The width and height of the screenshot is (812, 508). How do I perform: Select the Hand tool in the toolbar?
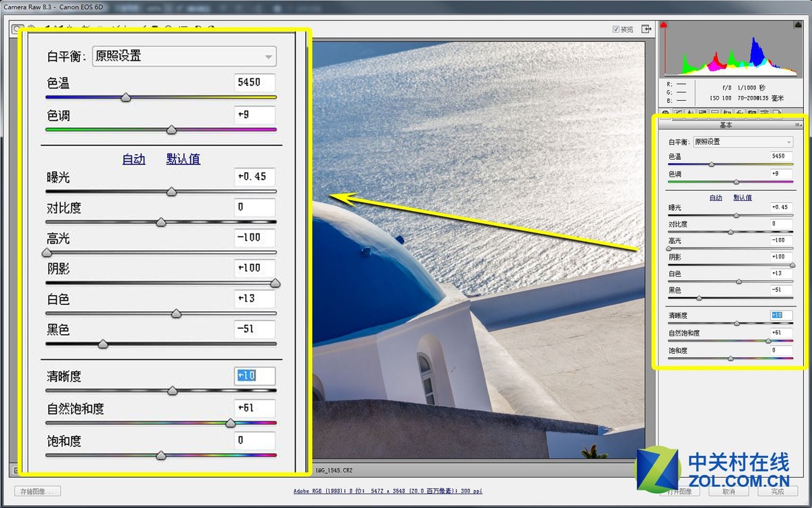[x=30, y=28]
